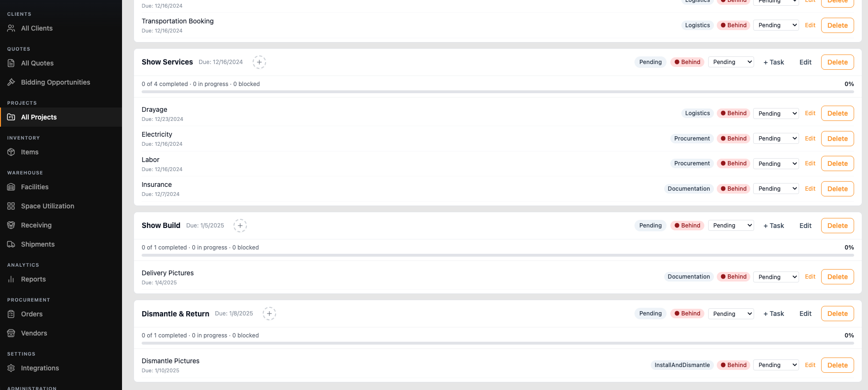Click dashed plus circle beside Show Services
Screen dimensions: 868x390
pyautogui.click(x=259, y=62)
